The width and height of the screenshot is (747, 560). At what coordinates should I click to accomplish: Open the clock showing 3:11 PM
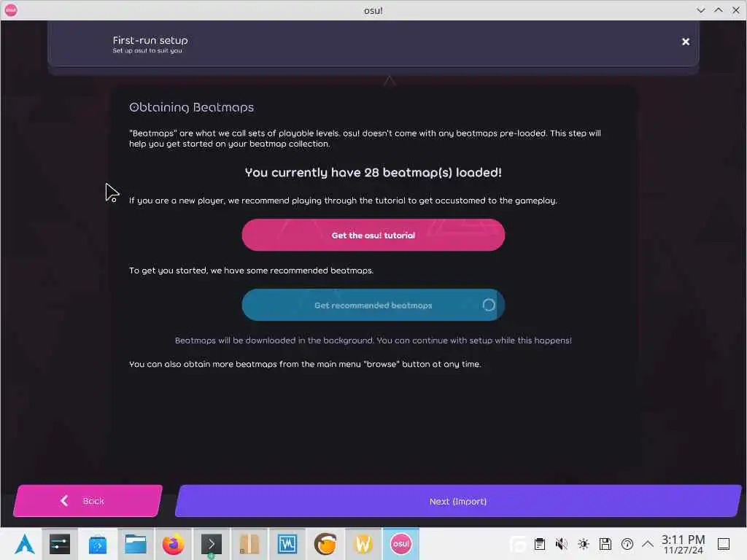683,544
